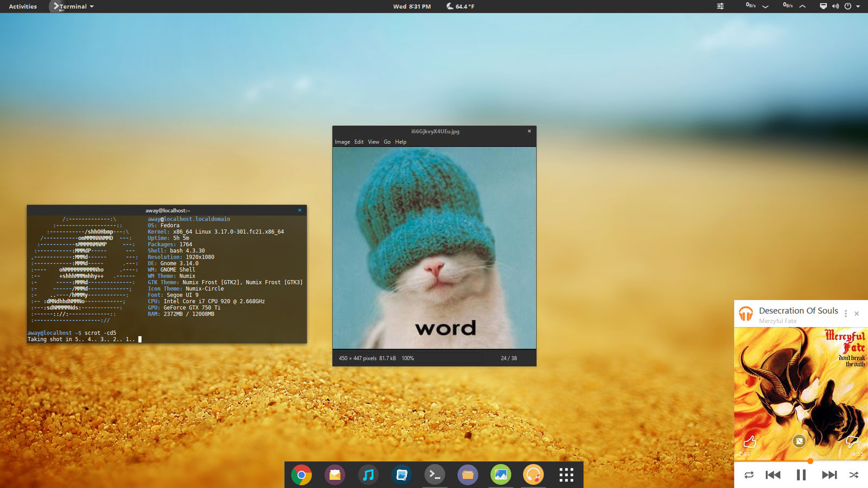Image resolution: width=868 pixels, height=488 pixels.
Task: Open the photos app with dark blue icon
Action: click(401, 475)
